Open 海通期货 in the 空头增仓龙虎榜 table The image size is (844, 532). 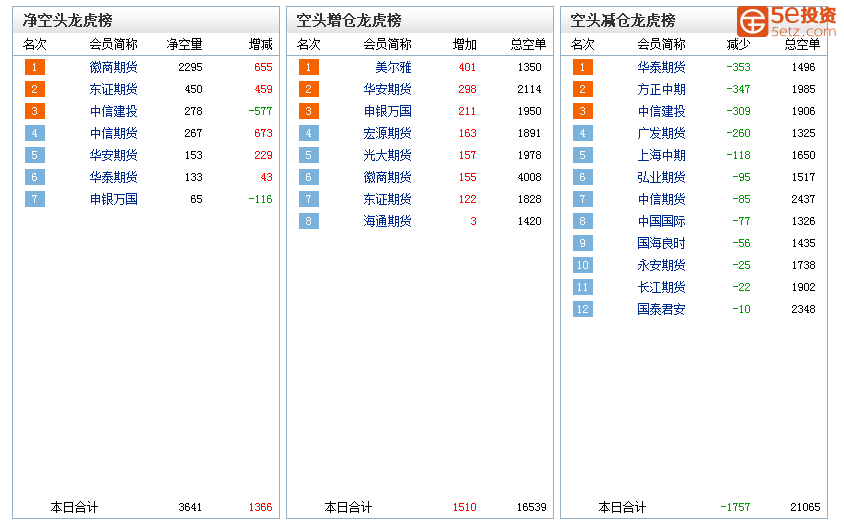coord(388,221)
